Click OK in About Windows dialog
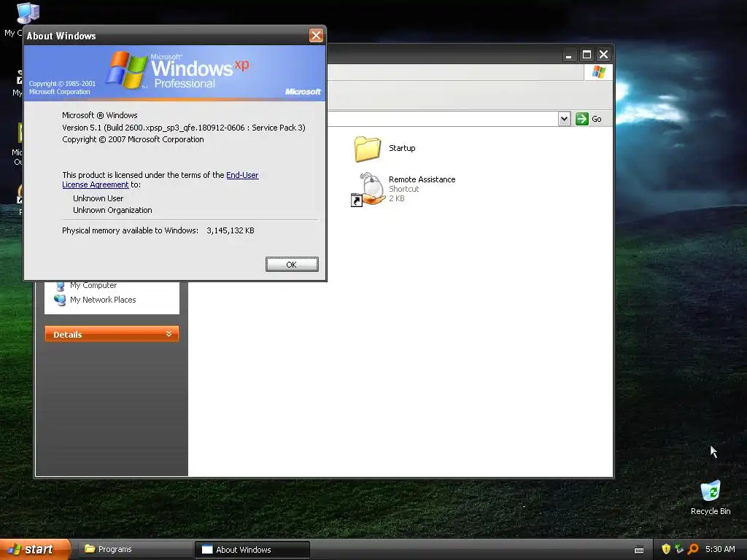Screen dimensions: 747x560 (x=292, y=264)
